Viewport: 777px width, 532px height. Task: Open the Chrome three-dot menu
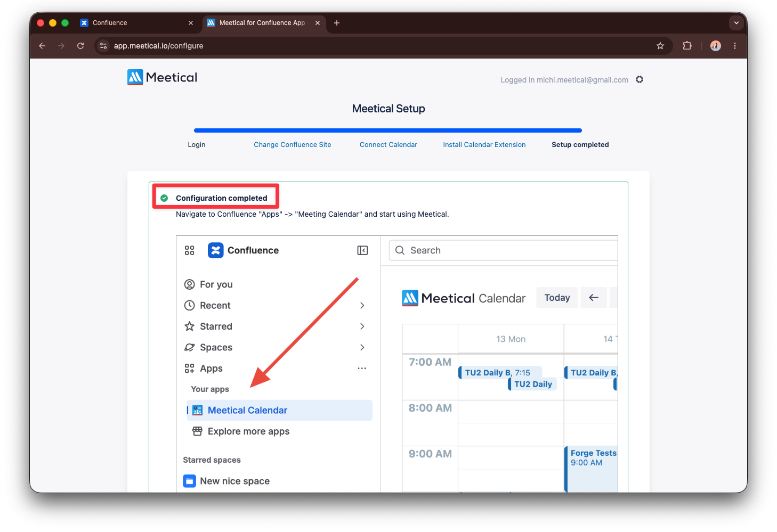735,46
